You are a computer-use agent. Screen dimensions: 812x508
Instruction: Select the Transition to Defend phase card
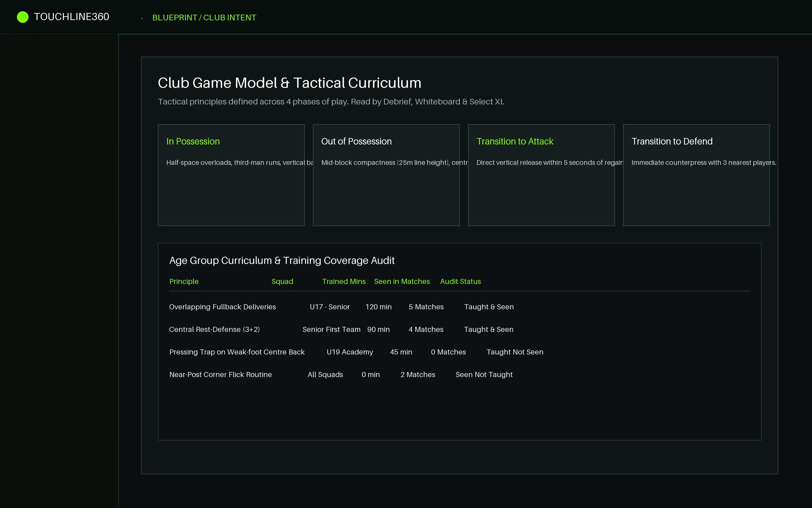pos(696,175)
